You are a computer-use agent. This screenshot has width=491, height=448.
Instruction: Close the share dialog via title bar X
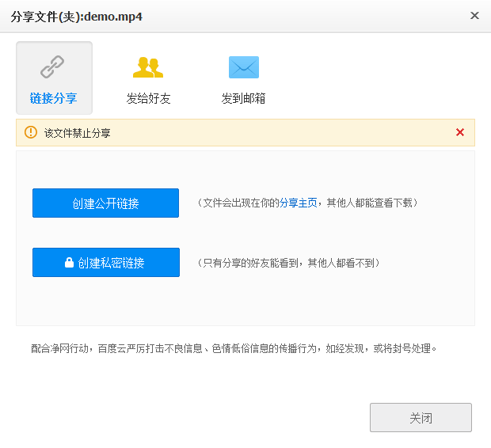point(474,15)
